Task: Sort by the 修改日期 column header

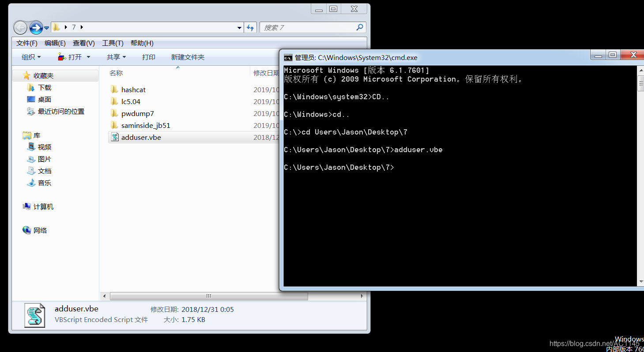Action: [x=266, y=73]
